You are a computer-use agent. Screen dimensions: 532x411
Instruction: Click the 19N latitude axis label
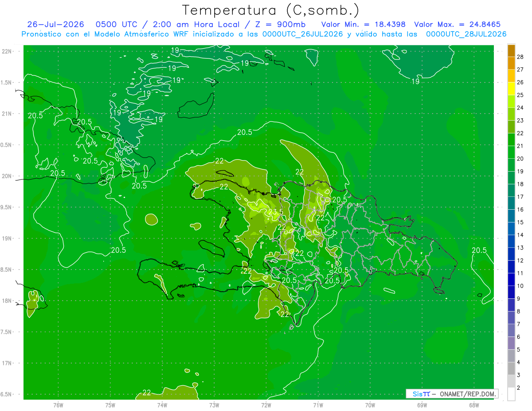(x=8, y=238)
